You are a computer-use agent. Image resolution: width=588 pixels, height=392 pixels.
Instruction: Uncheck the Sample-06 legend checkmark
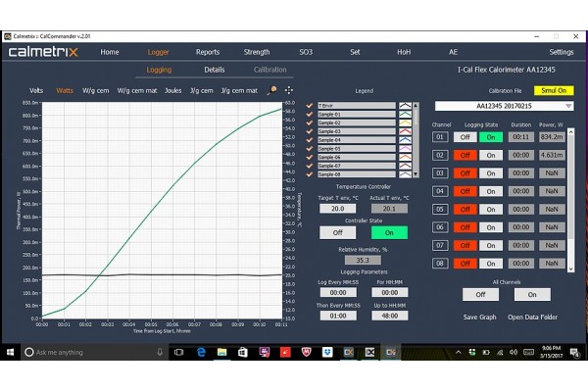310,157
